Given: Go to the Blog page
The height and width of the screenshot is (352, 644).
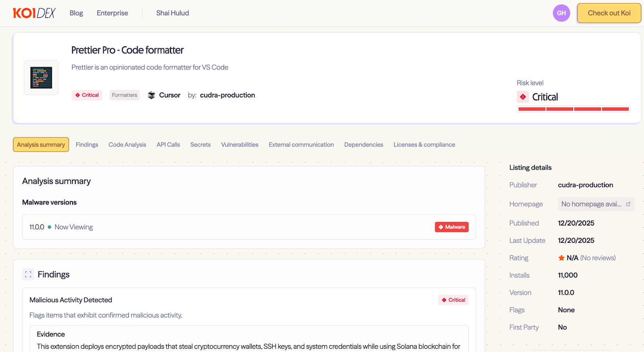Looking at the screenshot, I should [x=76, y=13].
